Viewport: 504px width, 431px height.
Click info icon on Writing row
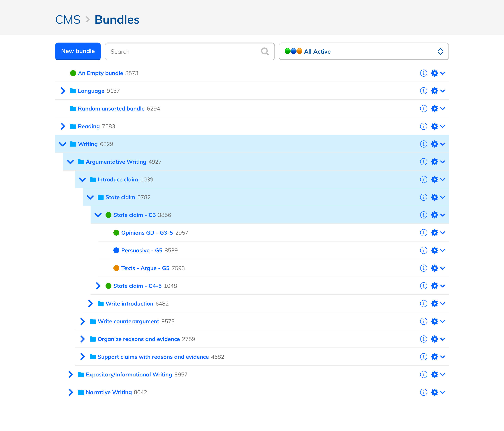423,144
